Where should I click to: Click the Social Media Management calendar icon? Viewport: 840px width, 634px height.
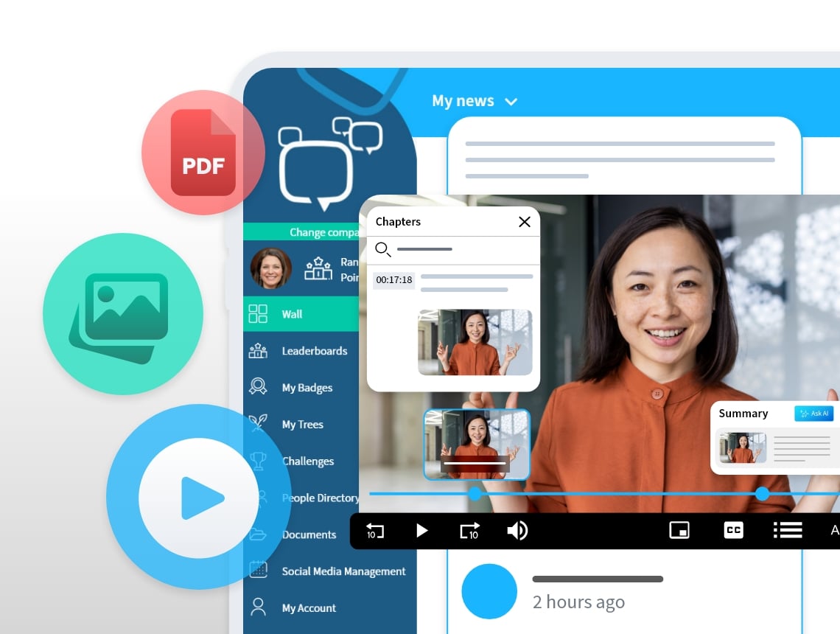tap(258, 570)
